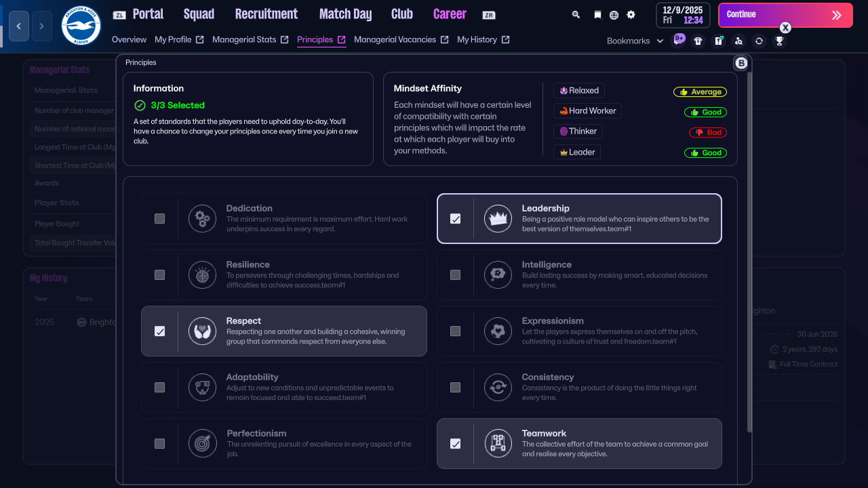Click the globe world icon
This screenshot has height=488, width=868.
pos(614,14)
